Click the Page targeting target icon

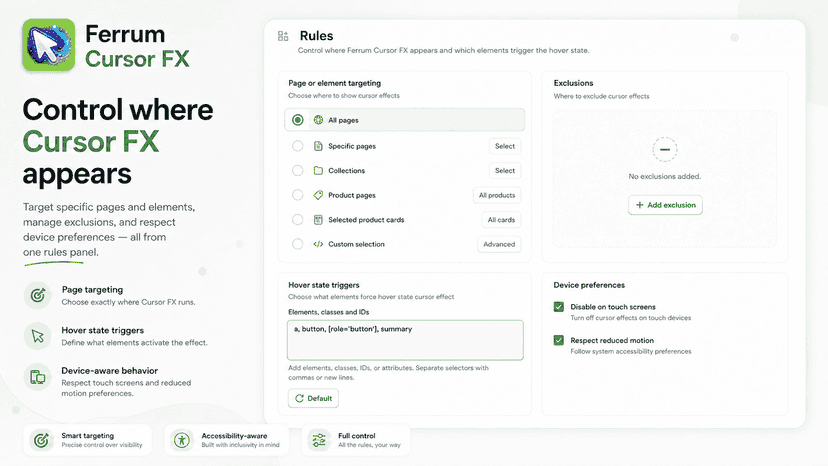point(37,295)
